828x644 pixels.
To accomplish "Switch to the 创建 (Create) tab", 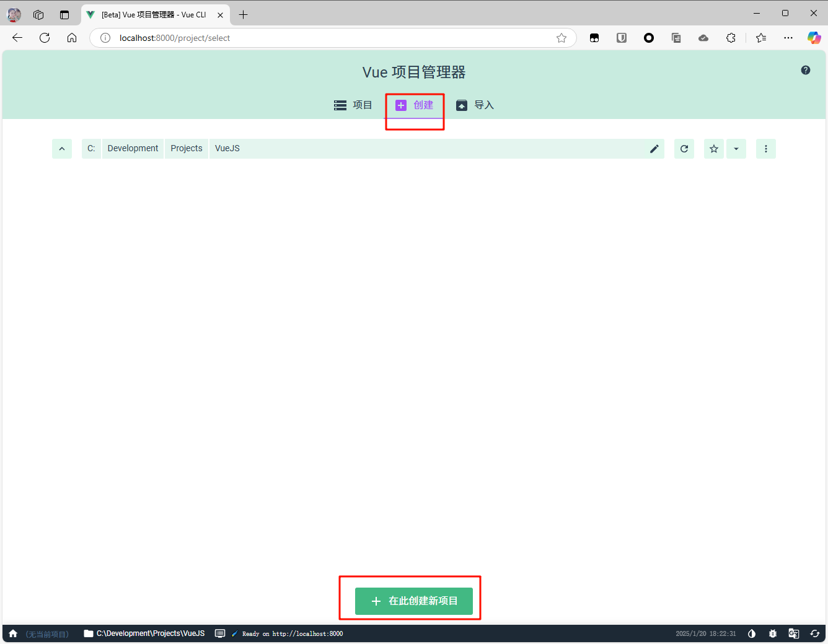I will point(414,105).
